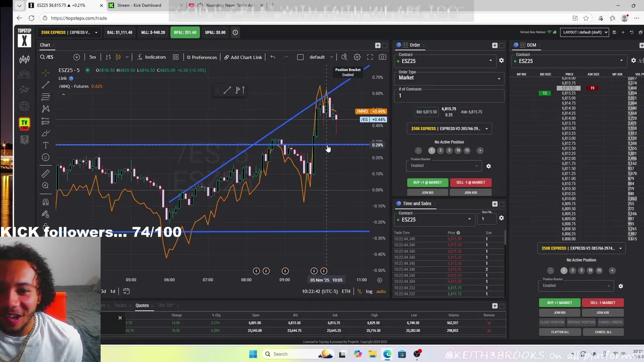The height and width of the screenshot is (362, 644).
Task: Open the $50K EXPRESS account dropdown in top bar
Action: point(69,32)
